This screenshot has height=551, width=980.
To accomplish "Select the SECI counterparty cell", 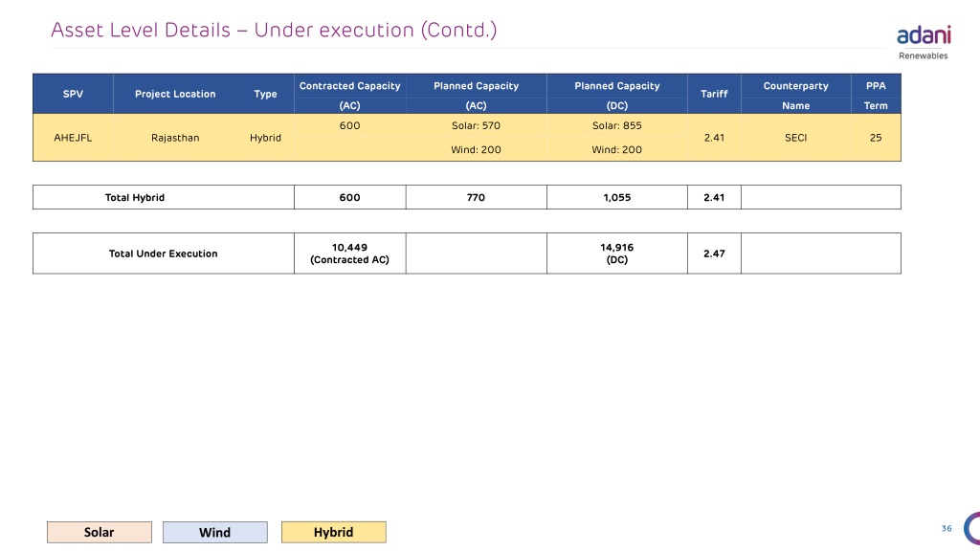I will pos(795,138).
